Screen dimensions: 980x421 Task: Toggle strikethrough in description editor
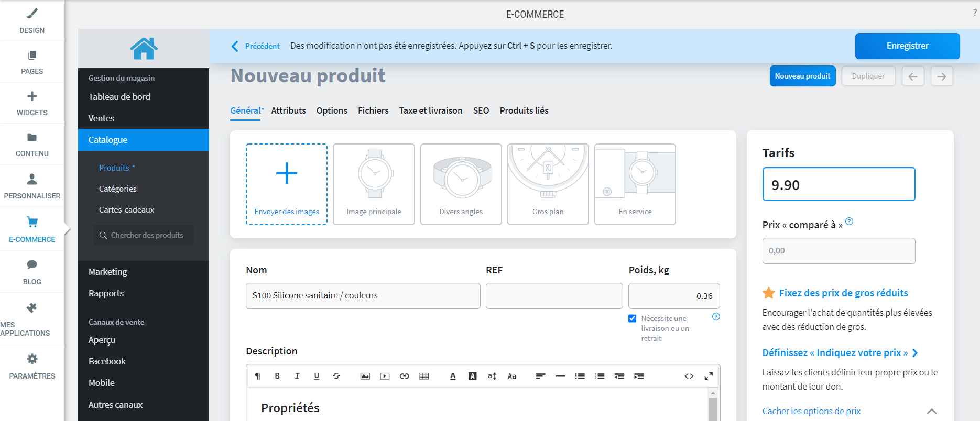point(336,376)
